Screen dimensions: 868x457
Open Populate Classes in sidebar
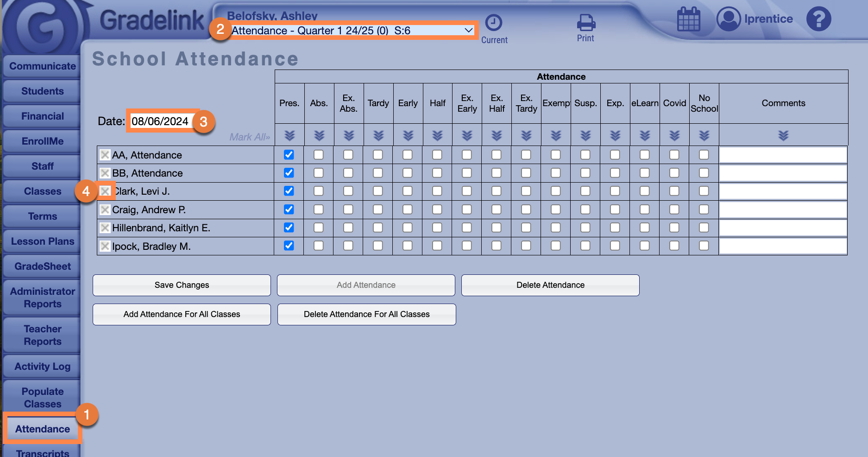pyautogui.click(x=42, y=398)
